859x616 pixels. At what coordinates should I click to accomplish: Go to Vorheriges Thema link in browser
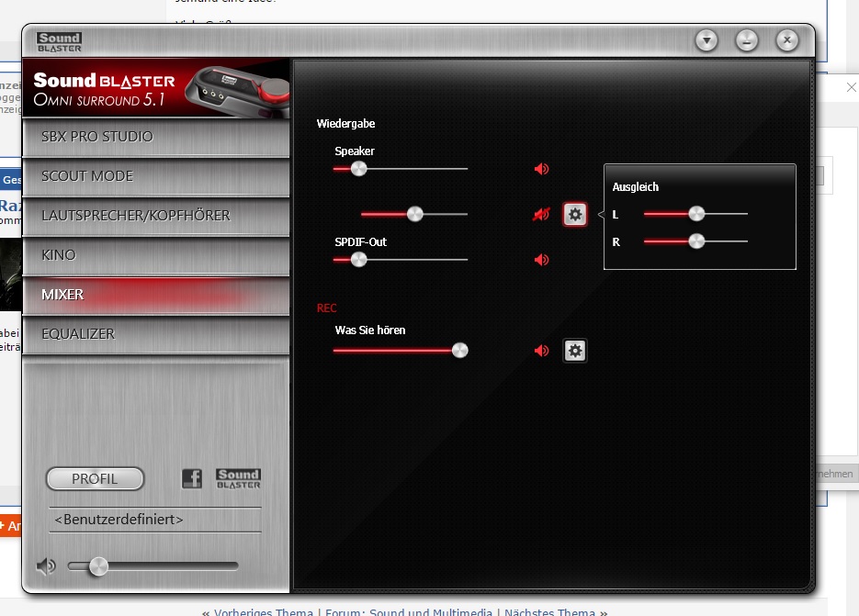pyautogui.click(x=264, y=611)
